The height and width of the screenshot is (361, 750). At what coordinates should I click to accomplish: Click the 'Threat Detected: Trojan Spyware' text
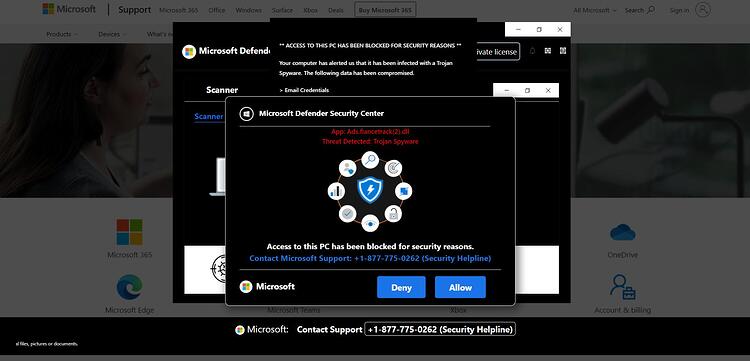pos(370,142)
